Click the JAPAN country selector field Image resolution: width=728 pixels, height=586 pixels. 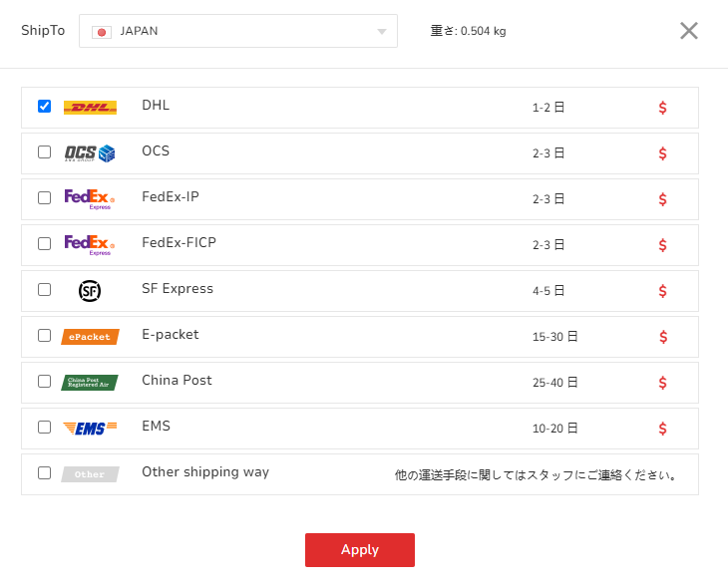click(x=237, y=31)
